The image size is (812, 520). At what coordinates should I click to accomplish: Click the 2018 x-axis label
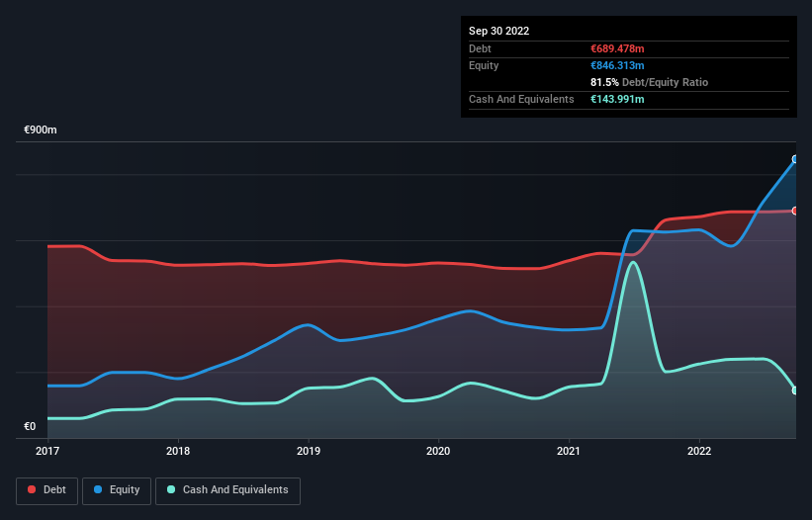click(178, 451)
